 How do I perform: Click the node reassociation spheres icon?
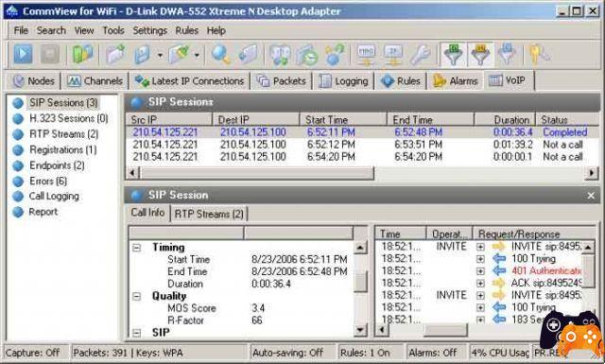tap(334, 55)
